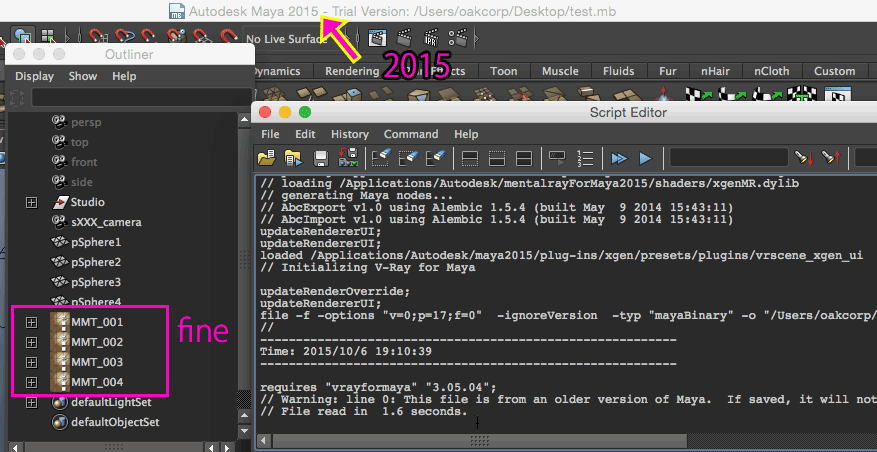Switch to the Toon shelf tab
The image size is (877, 452).
(x=503, y=71)
